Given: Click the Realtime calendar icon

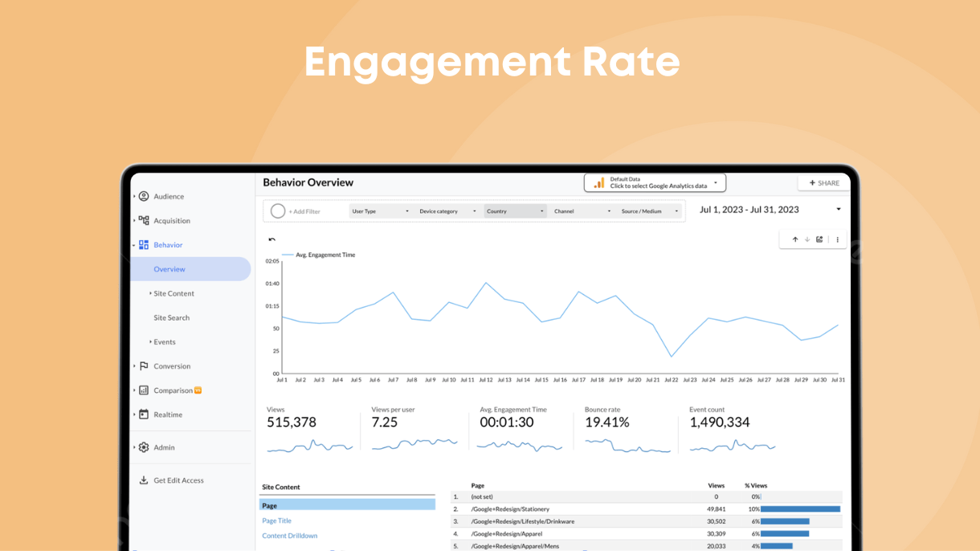Looking at the screenshot, I should pyautogui.click(x=144, y=414).
